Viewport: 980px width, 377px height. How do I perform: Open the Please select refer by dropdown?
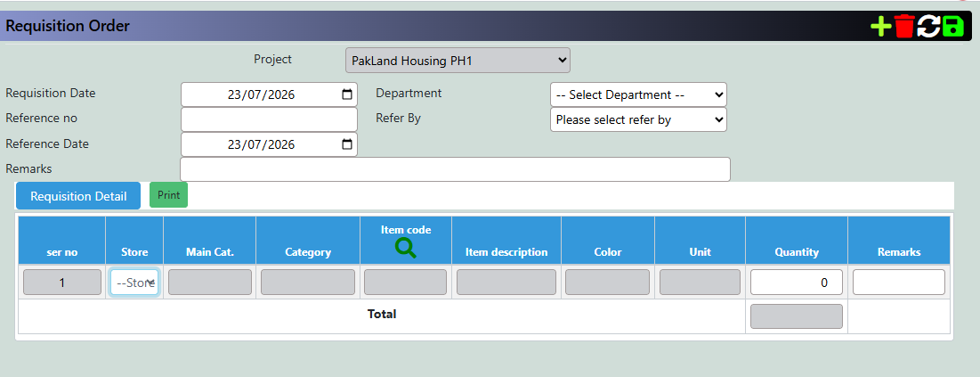638,119
